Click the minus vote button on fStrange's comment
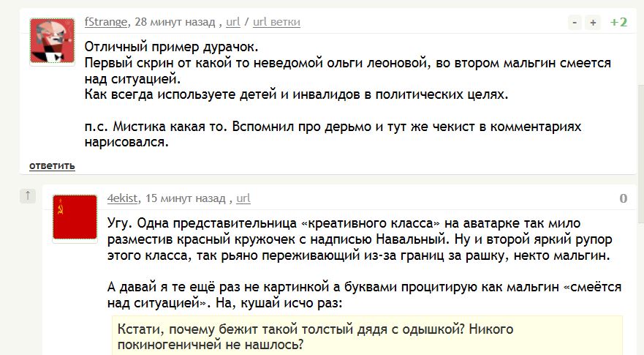Image resolution: width=644 pixels, height=355 pixels. 575,23
